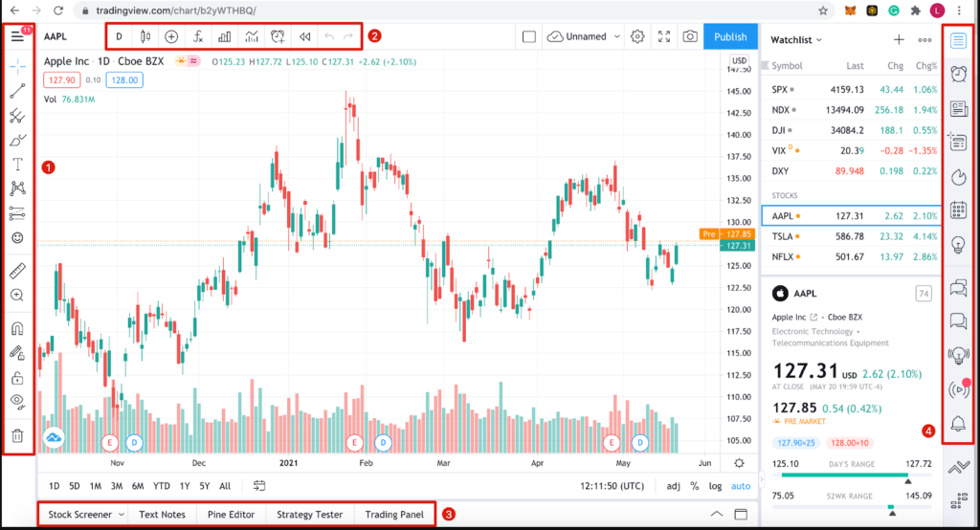
Task: Open the Alerts alarm clock sidebar icon
Action: point(958,74)
